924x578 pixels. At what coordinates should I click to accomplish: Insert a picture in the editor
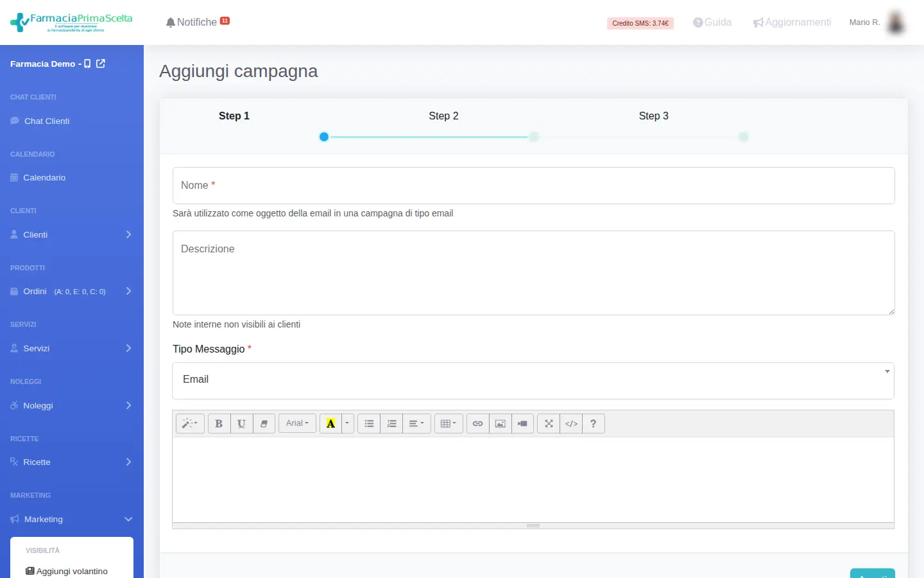[x=500, y=423]
